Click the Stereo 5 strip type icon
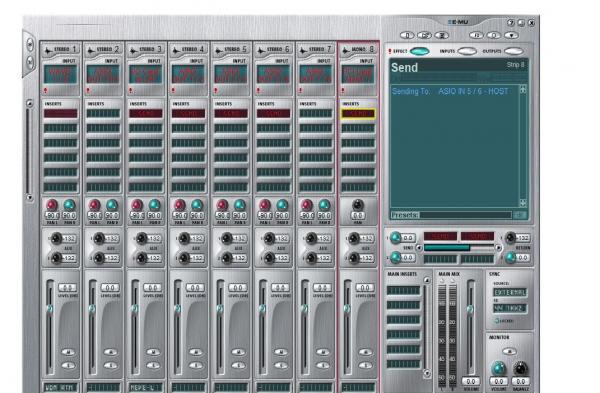The height and width of the screenshot is (393, 600). point(218,50)
